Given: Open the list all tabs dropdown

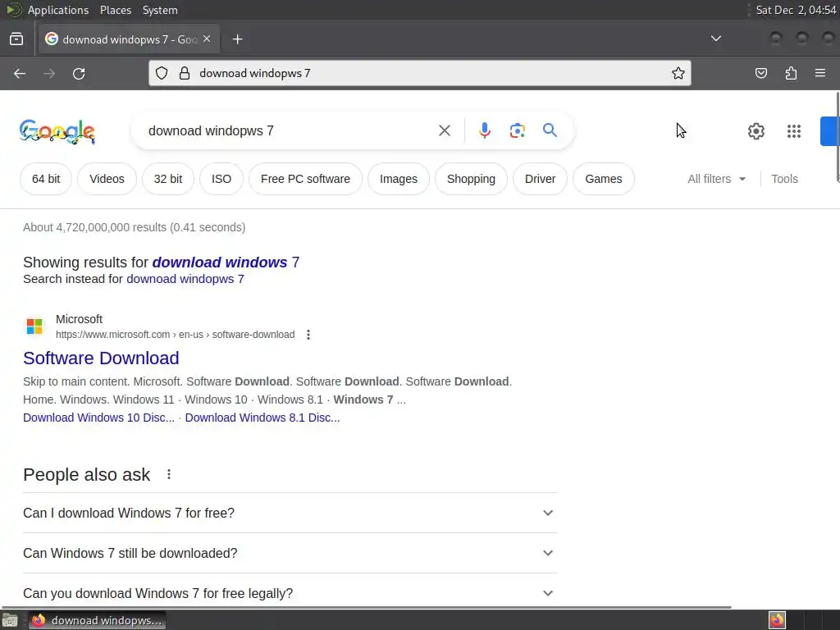Looking at the screenshot, I should [x=715, y=39].
